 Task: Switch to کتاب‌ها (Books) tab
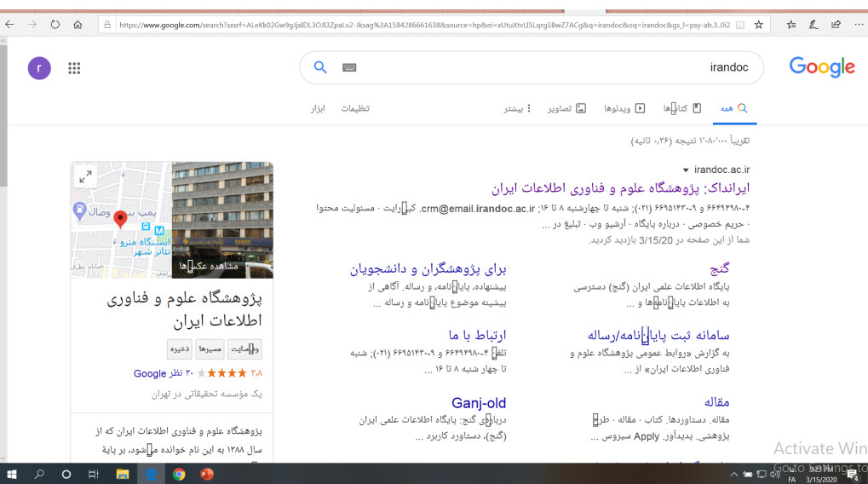point(682,108)
